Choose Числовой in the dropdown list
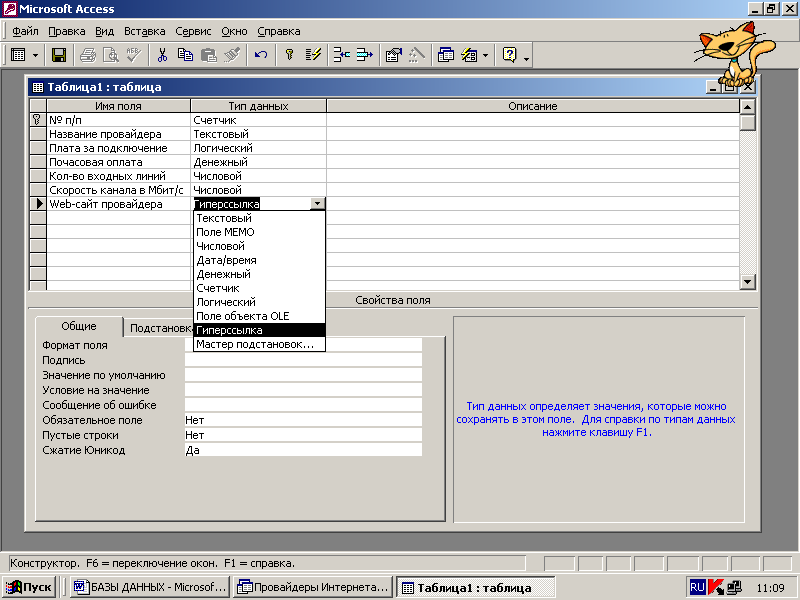This screenshot has height=600, width=800. tap(260, 246)
